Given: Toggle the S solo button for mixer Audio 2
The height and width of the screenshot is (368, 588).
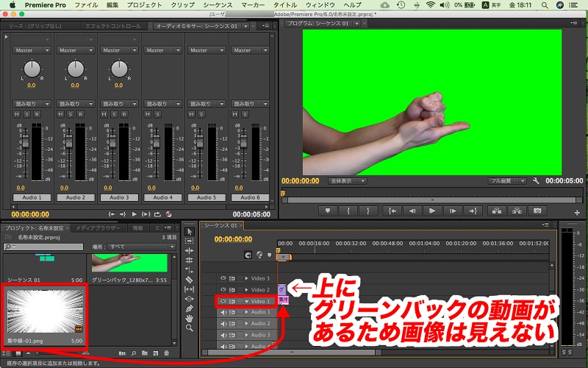Looking at the screenshot, I should (71, 114).
